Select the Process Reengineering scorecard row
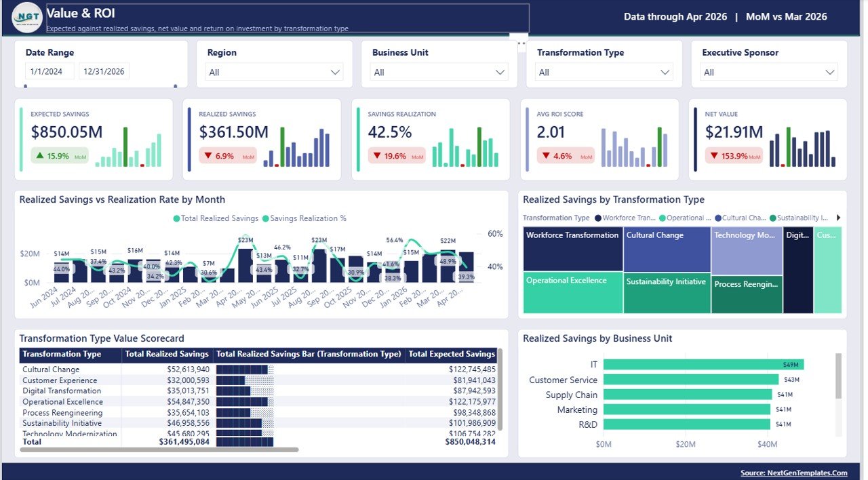 tap(258, 413)
